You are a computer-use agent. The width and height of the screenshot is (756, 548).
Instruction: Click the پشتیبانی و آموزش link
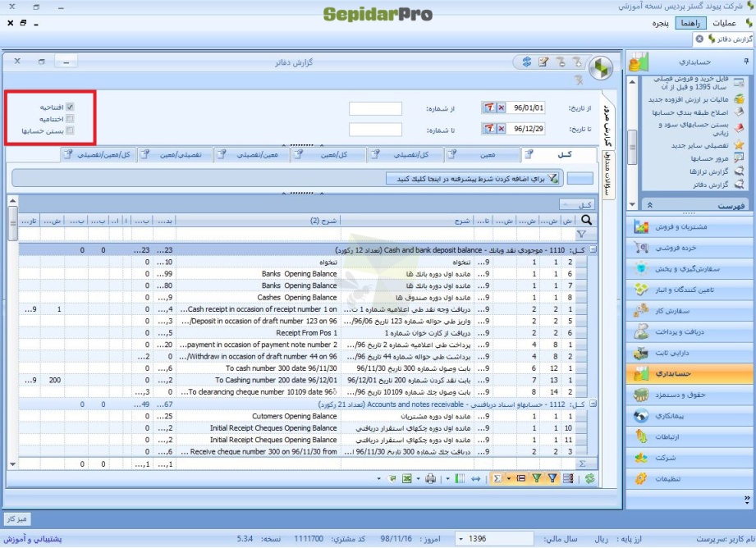click(32, 539)
